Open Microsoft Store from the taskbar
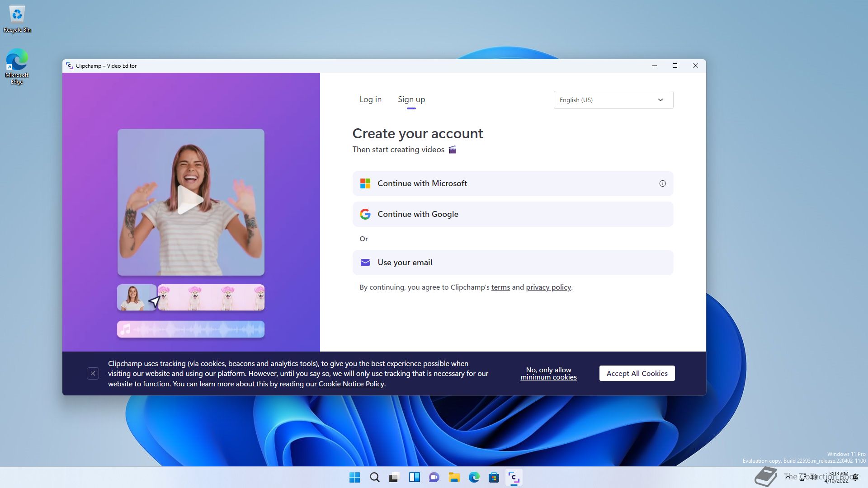Viewport: 868px width, 488px height. pos(494,477)
